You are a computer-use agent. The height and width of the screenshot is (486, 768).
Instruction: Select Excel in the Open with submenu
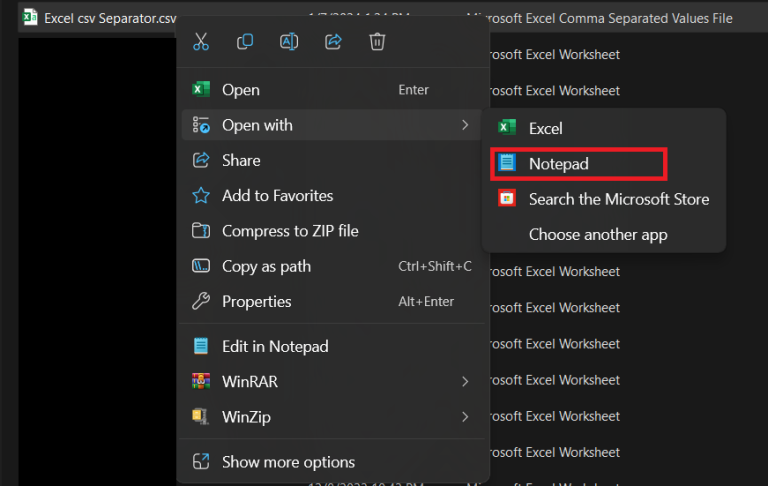tap(545, 128)
